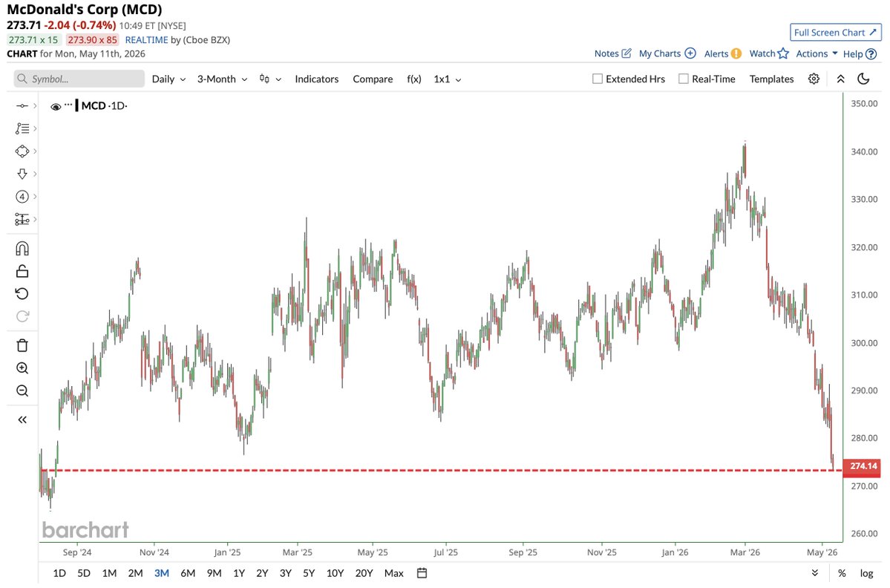Open the date range calendar picker
890x588 pixels.
click(x=422, y=573)
